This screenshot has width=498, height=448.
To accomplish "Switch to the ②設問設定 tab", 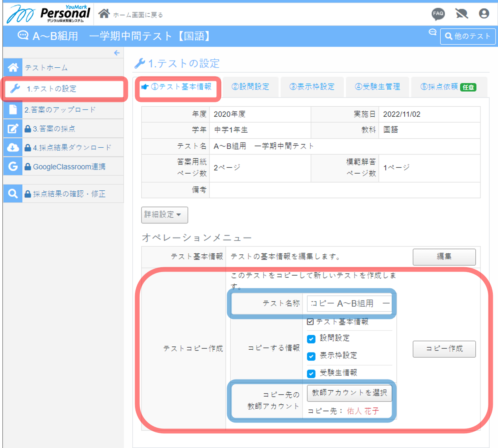I will pyautogui.click(x=251, y=87).
